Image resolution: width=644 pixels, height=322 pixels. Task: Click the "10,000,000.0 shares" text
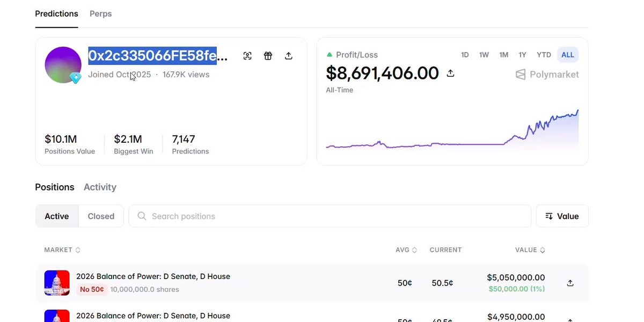145,289
